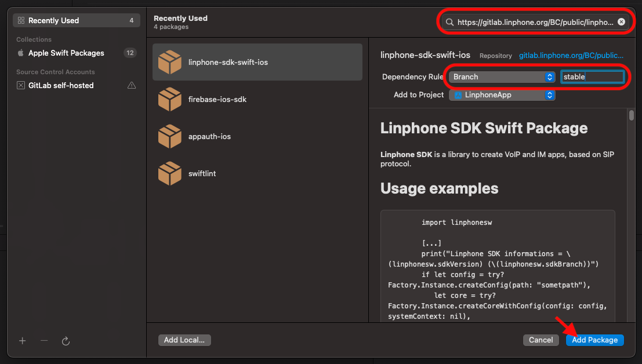This screenshot has width=642, height=364.
Task: Select GitLab self-hosted account
Action: pyautogui.click(x=61, y=85)
